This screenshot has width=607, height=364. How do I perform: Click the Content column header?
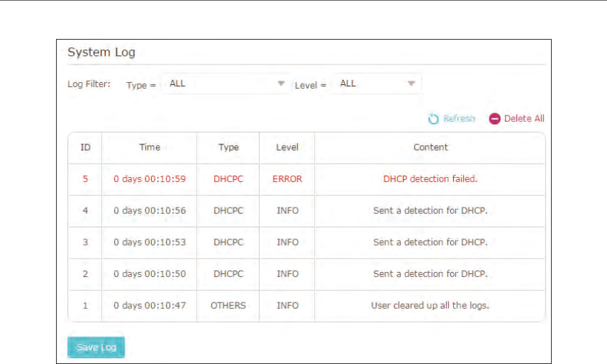[x=430, y=147]
